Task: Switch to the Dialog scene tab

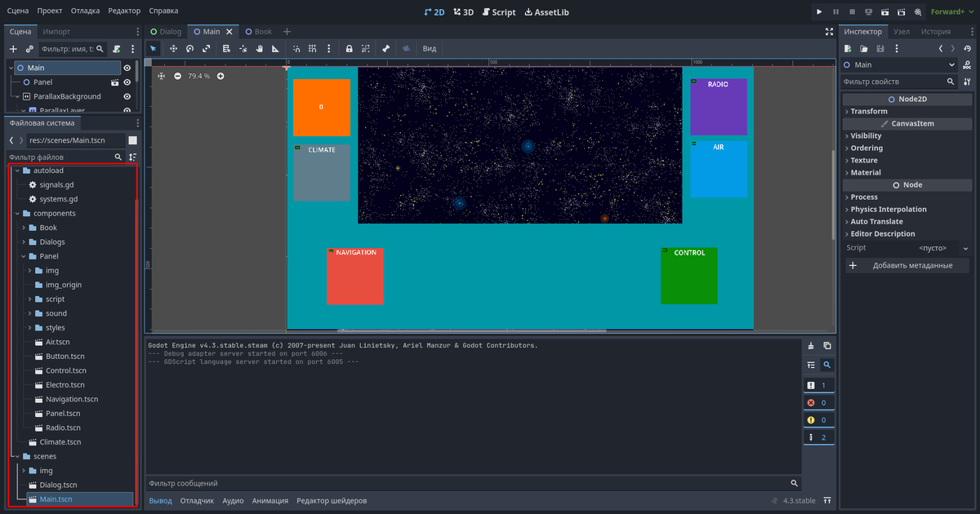Action: click(166, 32)
